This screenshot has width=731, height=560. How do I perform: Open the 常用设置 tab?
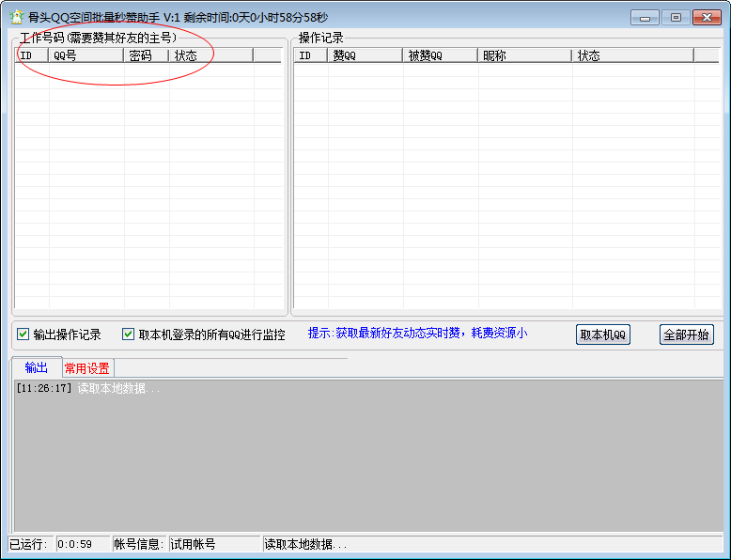[x=87, y=368]
